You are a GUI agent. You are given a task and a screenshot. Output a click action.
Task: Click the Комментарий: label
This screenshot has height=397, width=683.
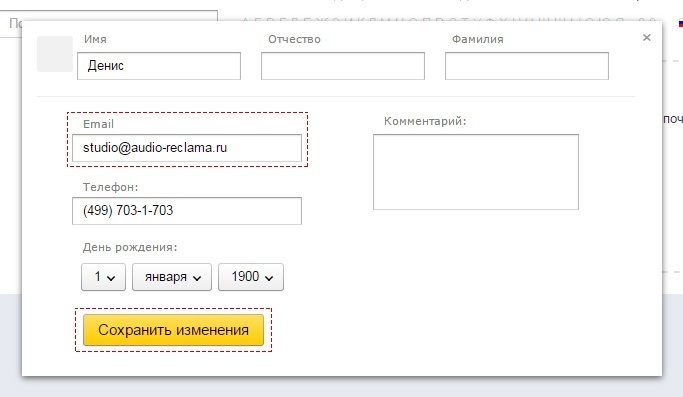(425, 121)
